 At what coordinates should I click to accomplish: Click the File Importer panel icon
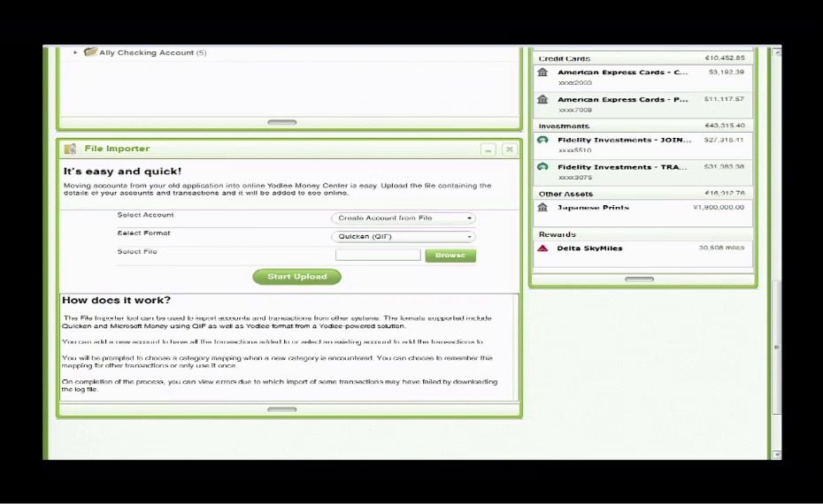[x=70, y=149]
